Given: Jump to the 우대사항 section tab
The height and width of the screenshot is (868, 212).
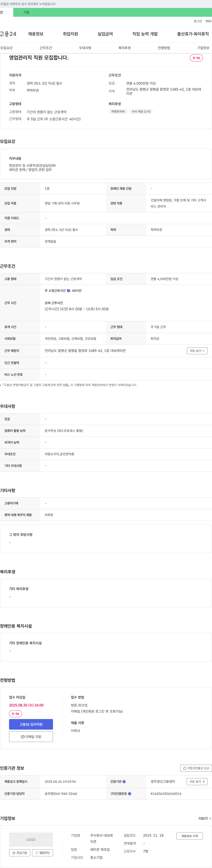Looking at the screenshot, I should tap(85, 48).
